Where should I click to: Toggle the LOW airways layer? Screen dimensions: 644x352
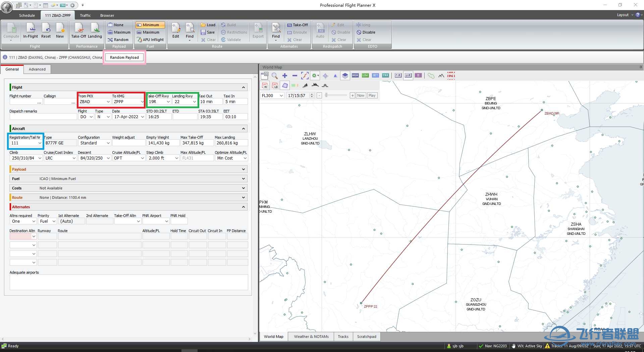click(365, 76)
